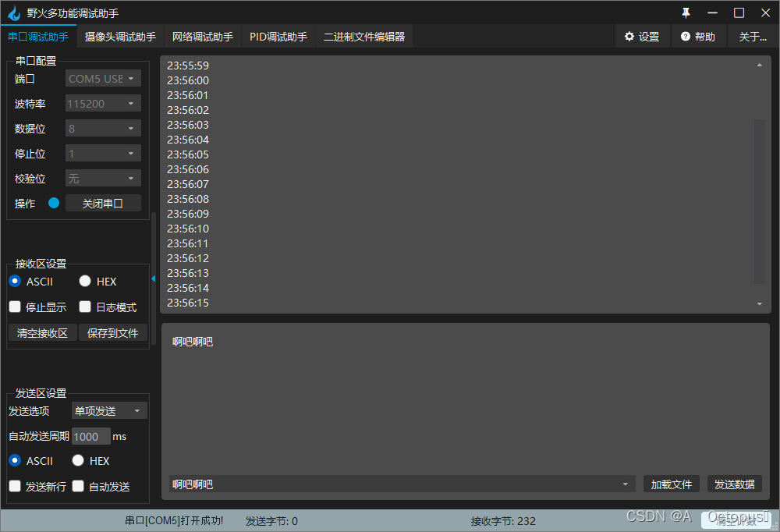Click the receive area scrollbar thumb
This screenshot has height=532, width=780.
(760, 201)
